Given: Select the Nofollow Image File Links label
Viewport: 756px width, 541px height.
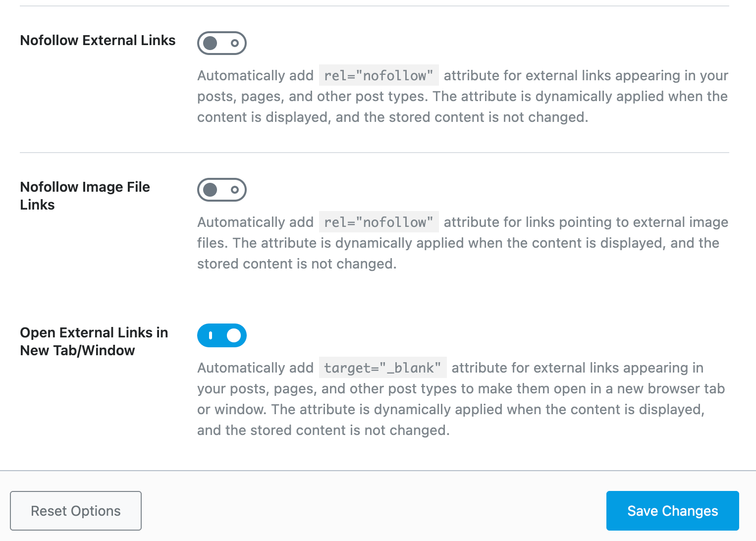Looking at the screenshot, I should (85, 196).
